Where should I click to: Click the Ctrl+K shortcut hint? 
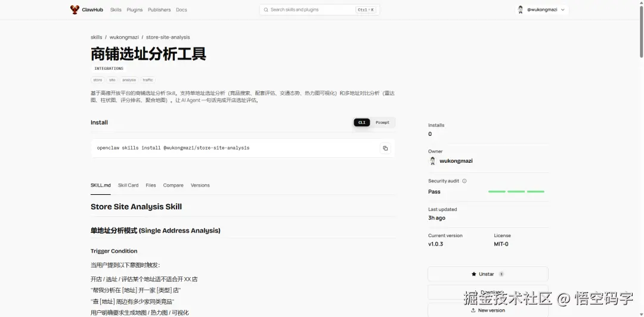(x=366, y=10)
